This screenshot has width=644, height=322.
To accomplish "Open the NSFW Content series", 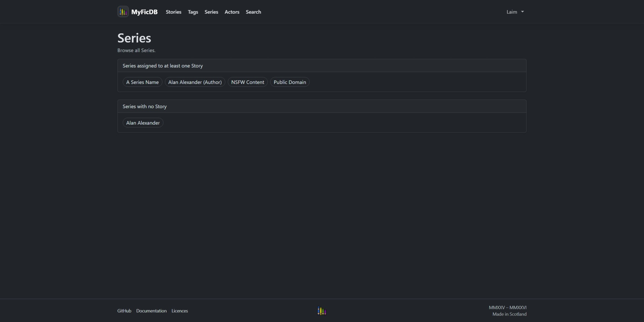I will point(247,82).
